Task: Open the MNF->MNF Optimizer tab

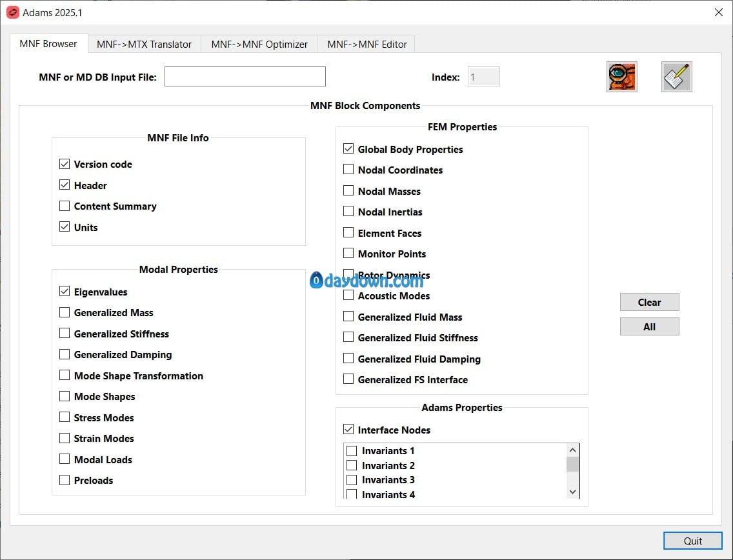Action: click(259, 44)
